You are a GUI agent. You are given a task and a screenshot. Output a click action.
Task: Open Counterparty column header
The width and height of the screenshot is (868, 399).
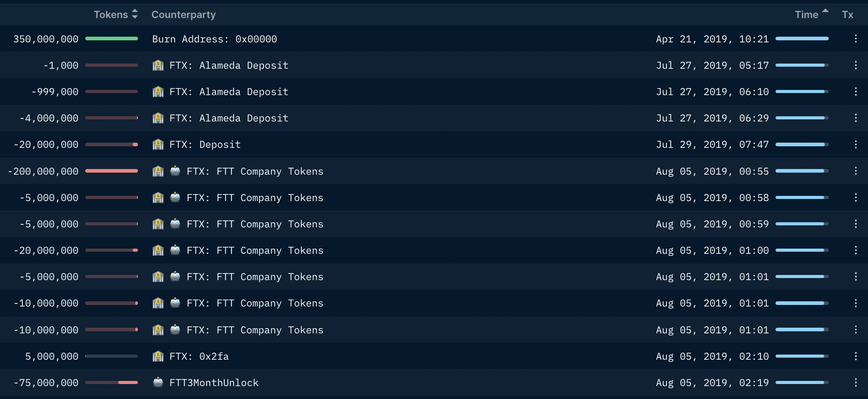point(183,14)
